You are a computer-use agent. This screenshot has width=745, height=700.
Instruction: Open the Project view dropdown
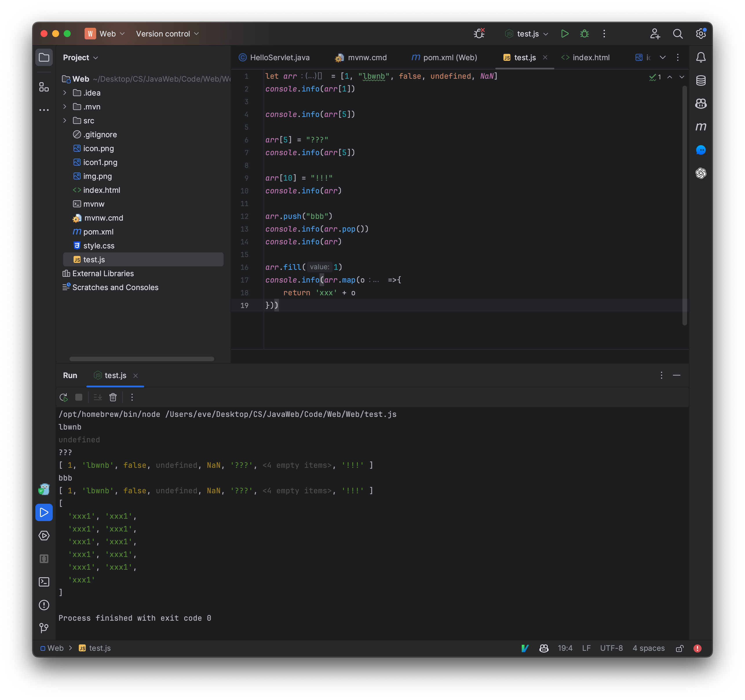[80, 58]
